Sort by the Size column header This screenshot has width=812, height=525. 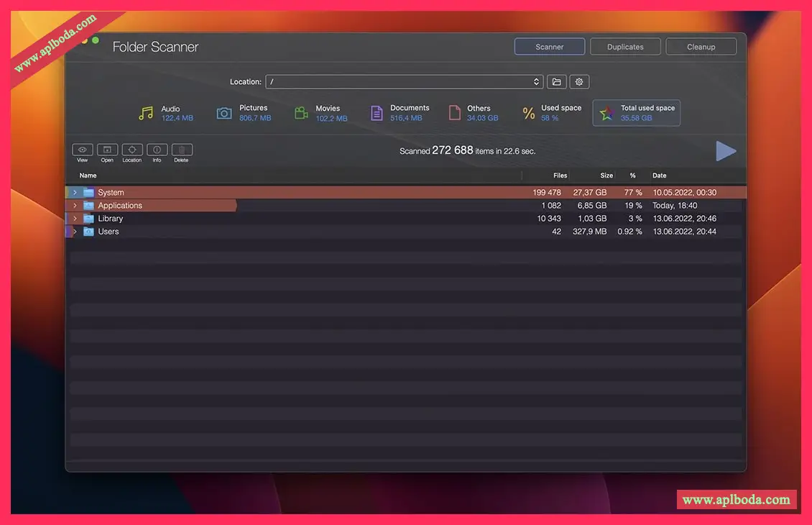tap(606, 175)
